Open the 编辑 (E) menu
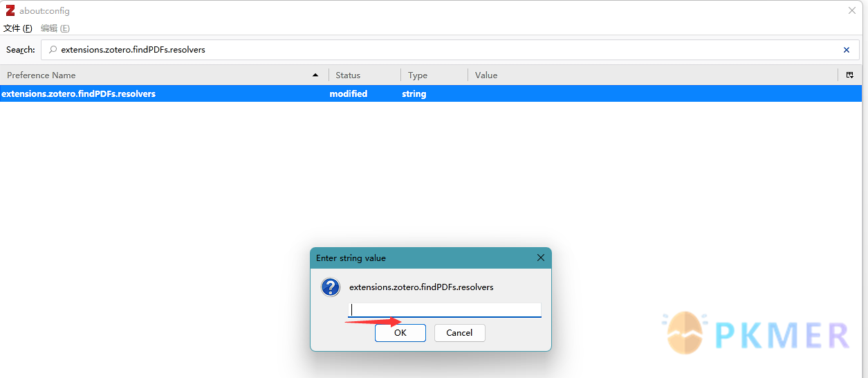Screen dimensions: 868x378 coord(55,28)
